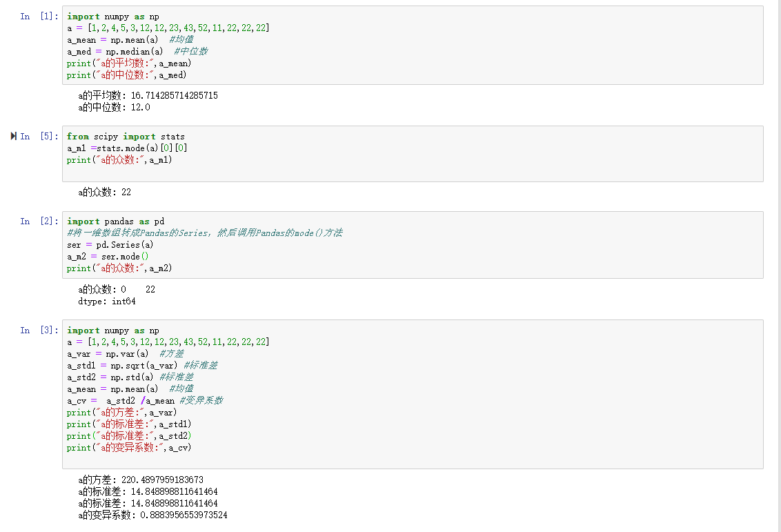Click the run-cell icon beside In [5]
The width and height of the screenshot is (781, 532).
[x=13, y=136]
